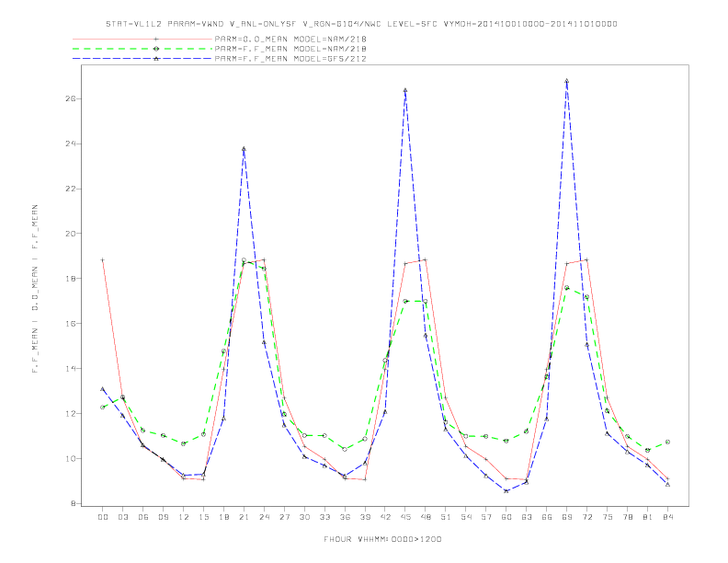Click x-axis tick label 48

click(426, 517)
